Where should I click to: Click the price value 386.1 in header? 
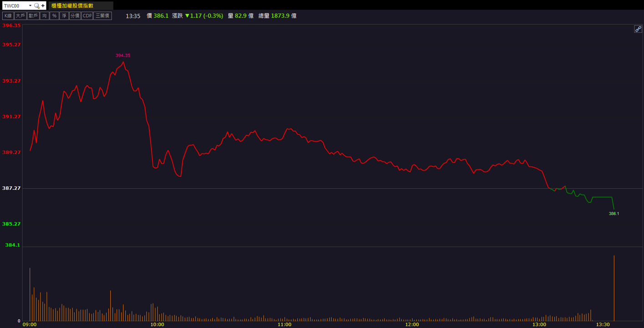click(x=161, y=16)
